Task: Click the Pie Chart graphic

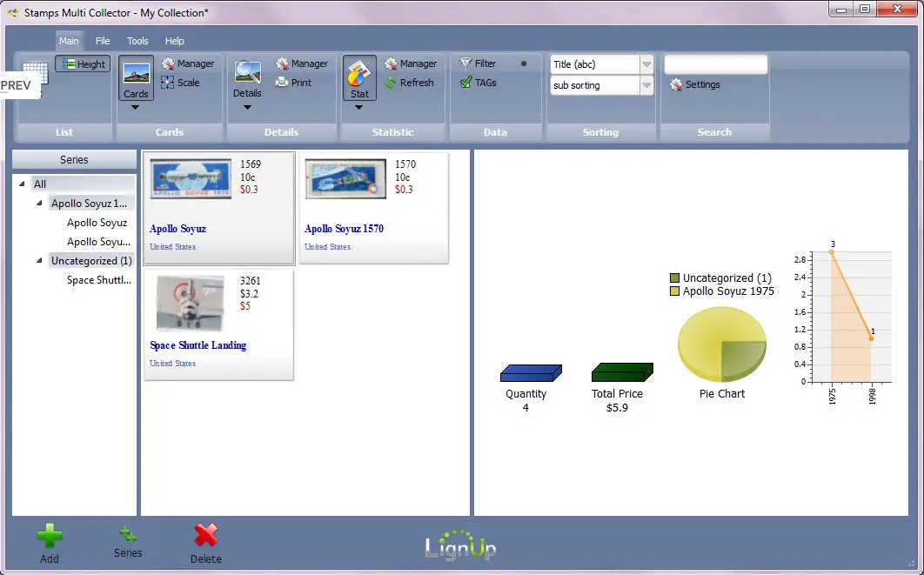Action: tap(722, 344)
